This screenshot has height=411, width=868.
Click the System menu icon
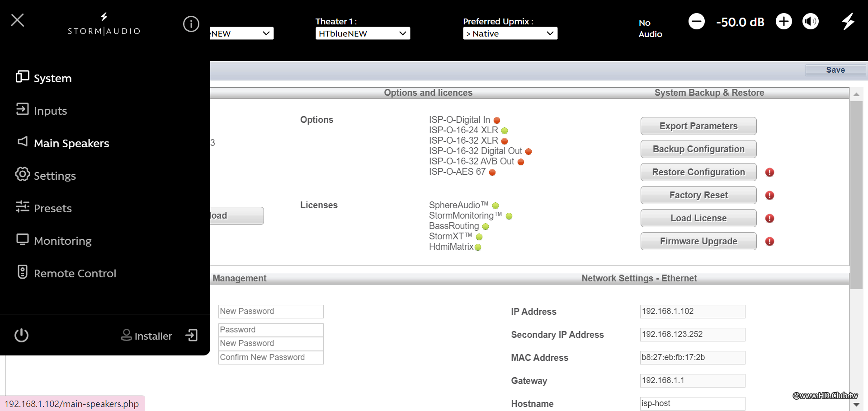click(x=22, y=77)
